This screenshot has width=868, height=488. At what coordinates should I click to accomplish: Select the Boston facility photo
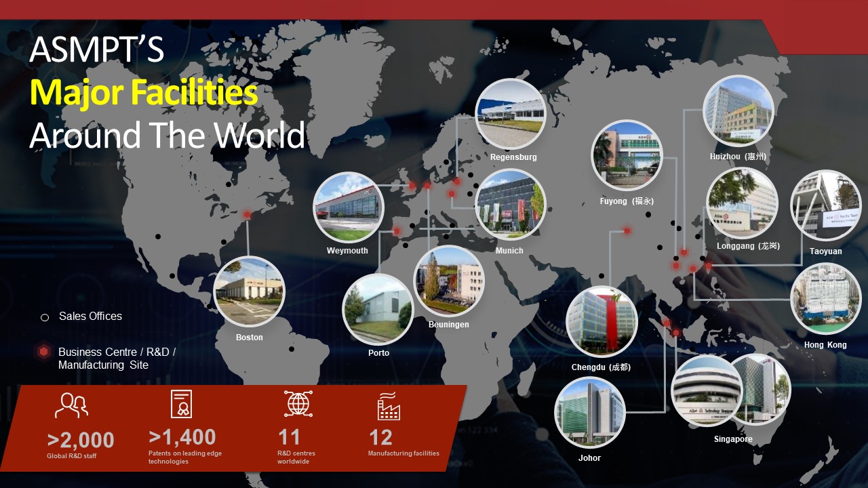click(x=249, y=292)
